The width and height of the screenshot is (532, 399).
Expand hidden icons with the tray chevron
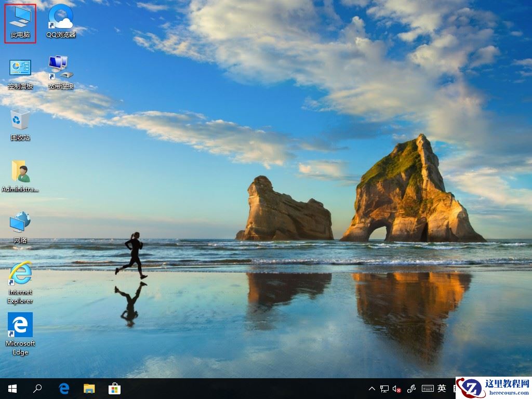coord(371,388)
